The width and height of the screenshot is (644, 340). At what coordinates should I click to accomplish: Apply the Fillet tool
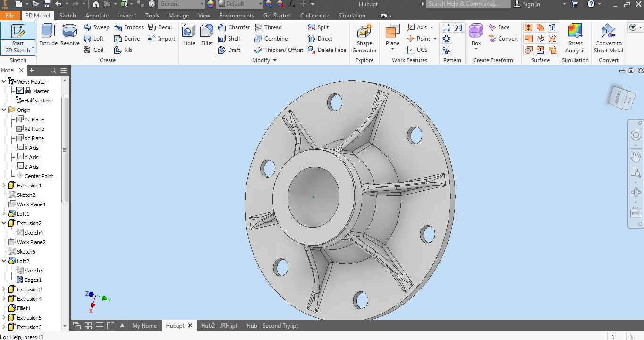[x=207, y=35]
